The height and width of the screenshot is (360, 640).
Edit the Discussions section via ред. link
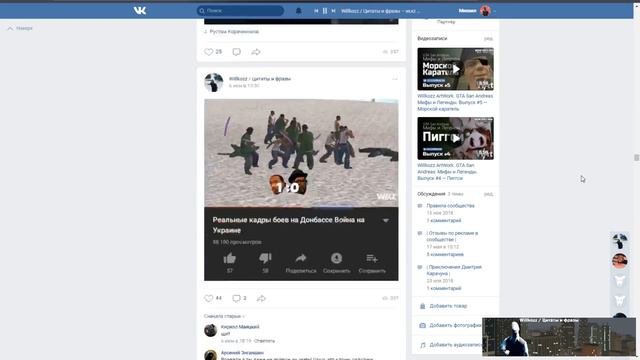click(489, 194)
